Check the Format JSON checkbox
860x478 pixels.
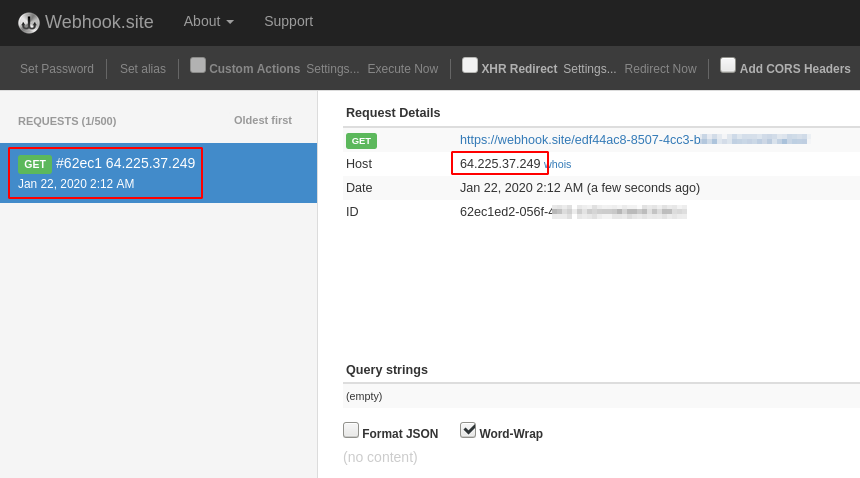(351, 430)
